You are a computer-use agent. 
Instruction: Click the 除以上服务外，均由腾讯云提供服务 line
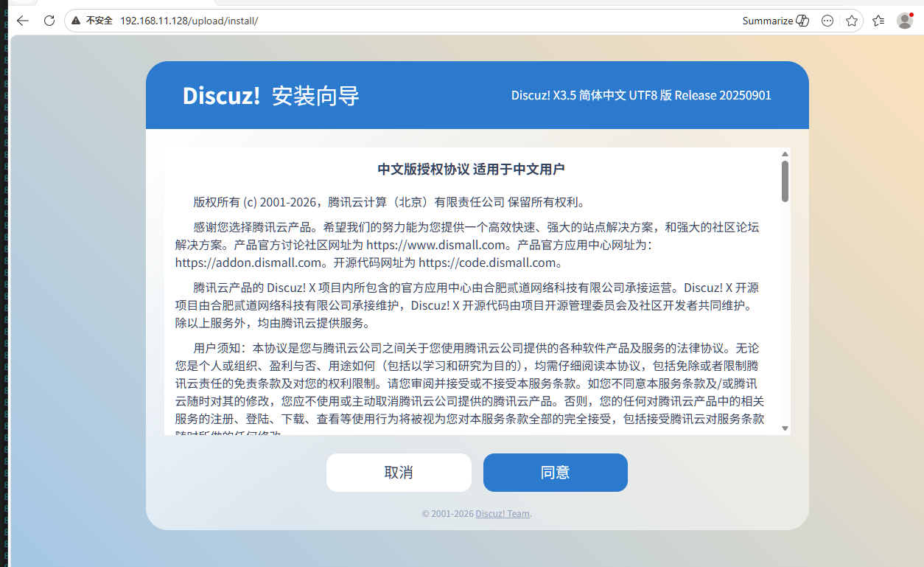[272, 323]
